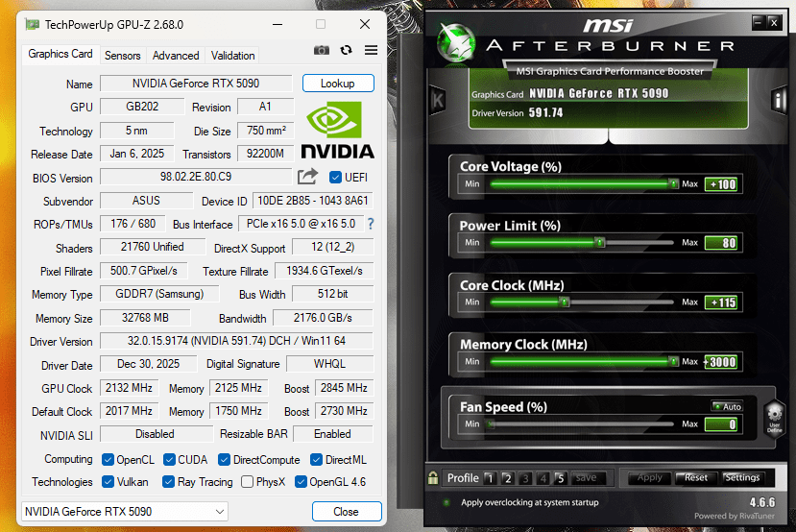Select Afterburner profile slot 3
This screenshot has height=532, width=796.
[525, 478]
